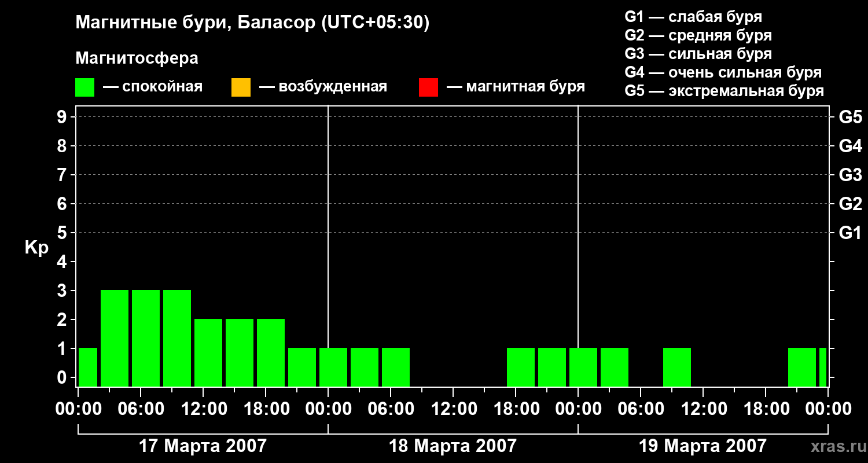Click the 'G4' label on right axis
The width and height of the screenshot is (868, 463).
coord(850,146)
